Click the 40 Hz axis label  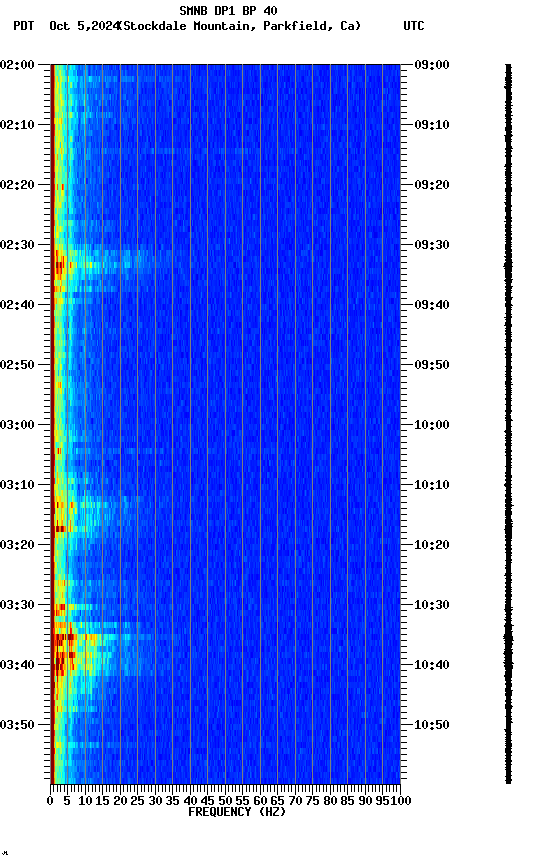[x=191, y=801]
